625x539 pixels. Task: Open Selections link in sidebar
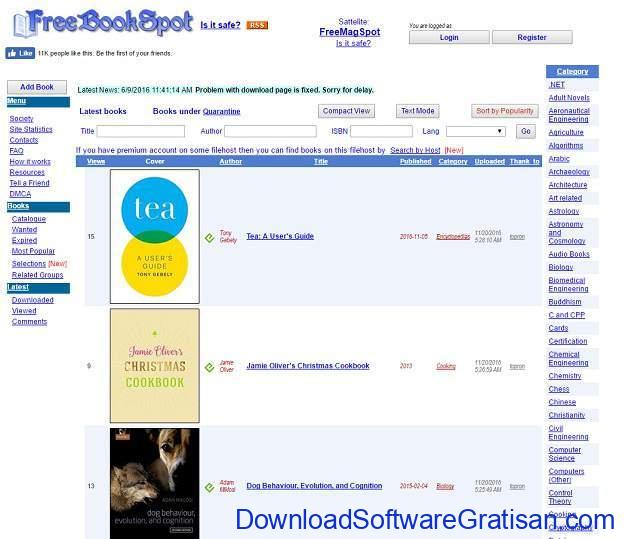coord(29,264)
